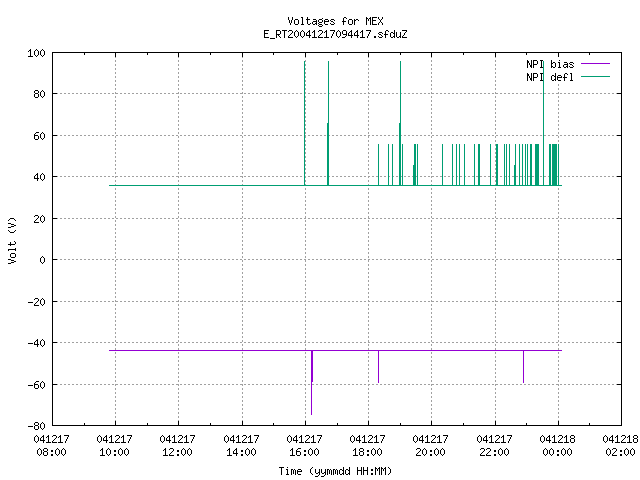Click the y-axis tick label '100'
Image resolution: width=640 pixels, height=480 pixels.
pos(36,53)
